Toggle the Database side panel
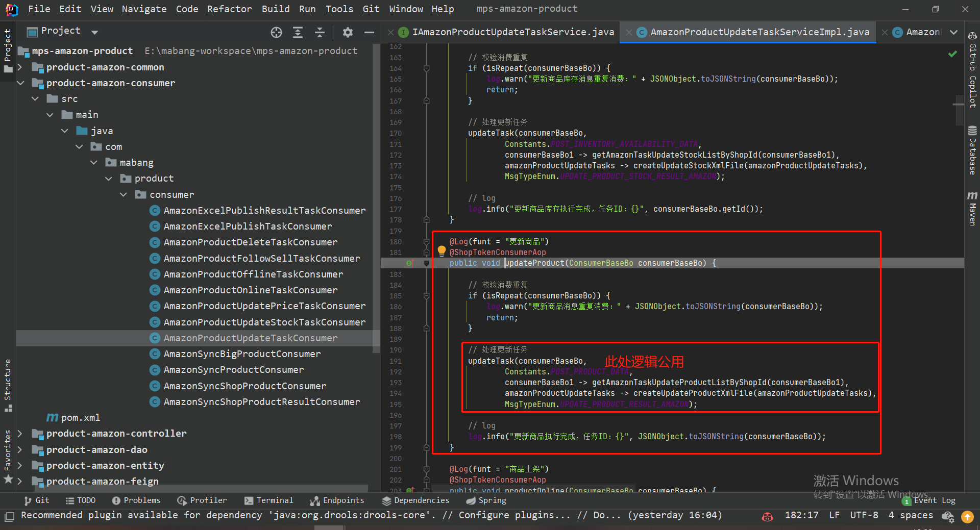The height and width of the screenshot is (530, 980). coord(972,150)
